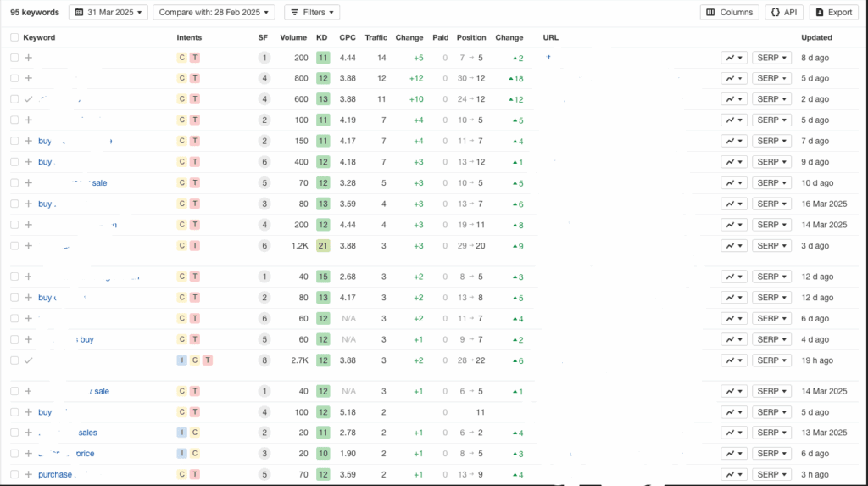Click the plus icon in the row updated 13 Mar 2025
Screen dimensions: 868x486
tap(28, 433)
